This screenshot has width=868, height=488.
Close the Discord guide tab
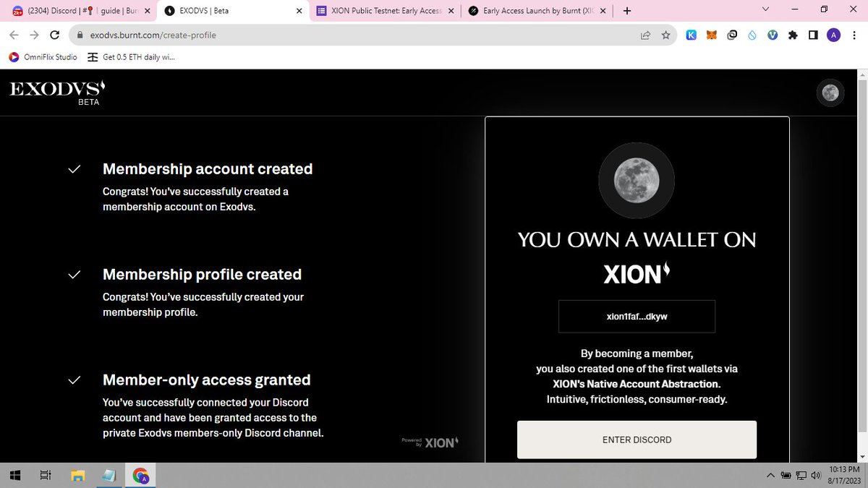pyautogui.click(x=146, y=11)
